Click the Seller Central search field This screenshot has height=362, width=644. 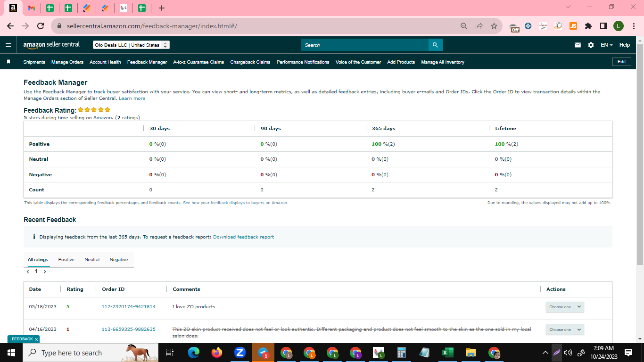[x=365, y=45]
